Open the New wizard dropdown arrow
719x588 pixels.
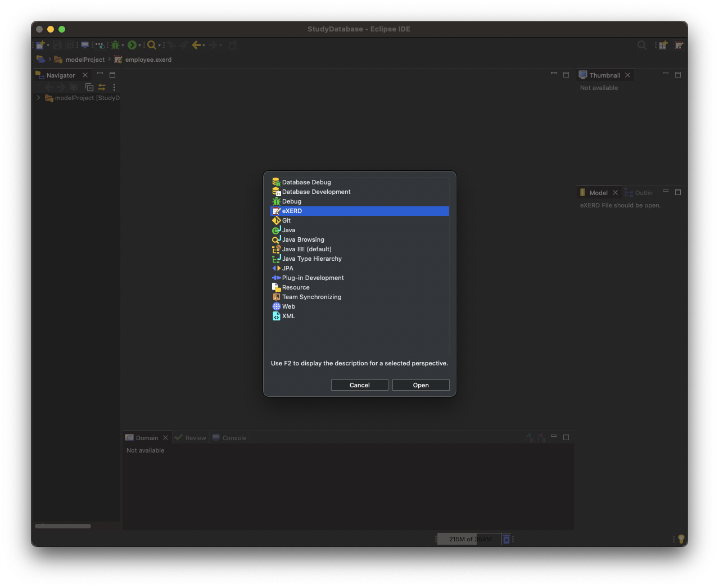[48, 46]
